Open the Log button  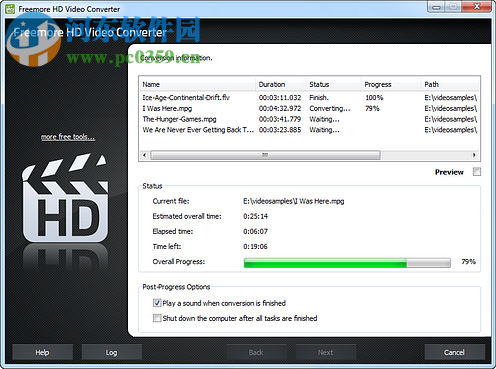[111, 352]
